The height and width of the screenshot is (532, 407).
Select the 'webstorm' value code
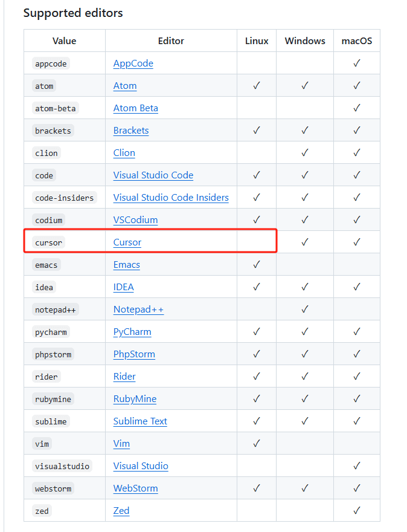pyautogui.click(x=53, y=489)
